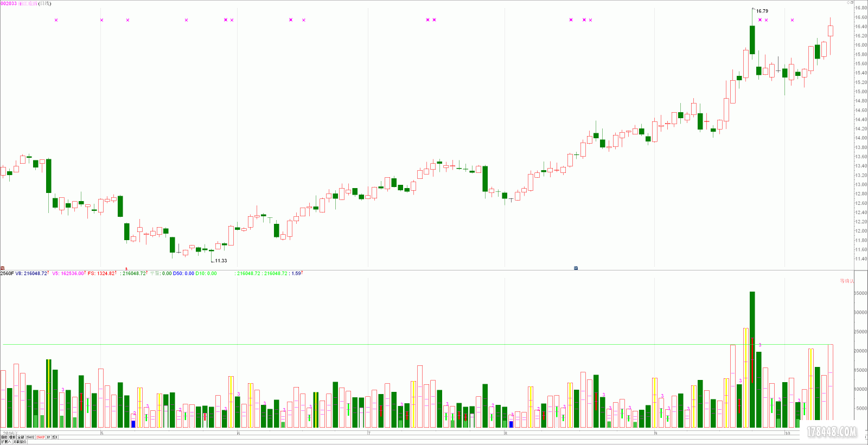
Task: Select the 全部 tab
Action: [21, 437]
